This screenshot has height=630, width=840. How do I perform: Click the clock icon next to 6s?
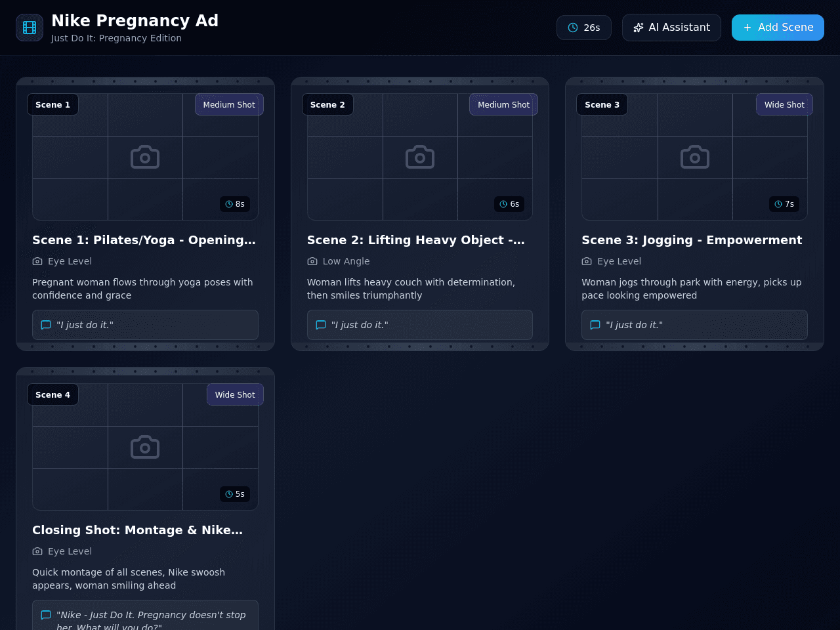click(x=503, y=204)
